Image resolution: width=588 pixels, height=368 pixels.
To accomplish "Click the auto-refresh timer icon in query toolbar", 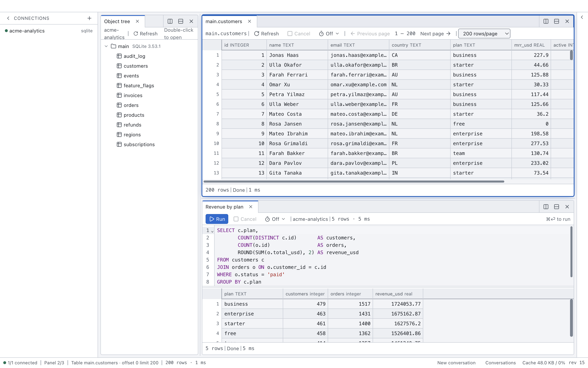I will (x=267, y=219).
